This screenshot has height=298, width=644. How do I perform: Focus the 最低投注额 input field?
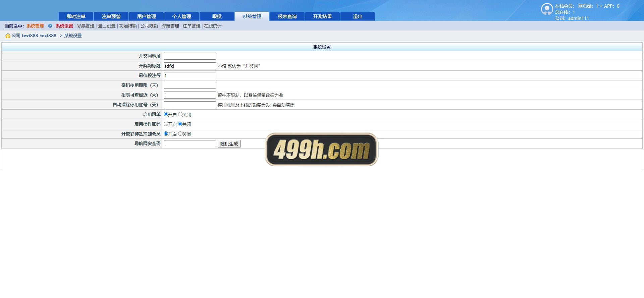pyautogui.click(x=190, y=76)
